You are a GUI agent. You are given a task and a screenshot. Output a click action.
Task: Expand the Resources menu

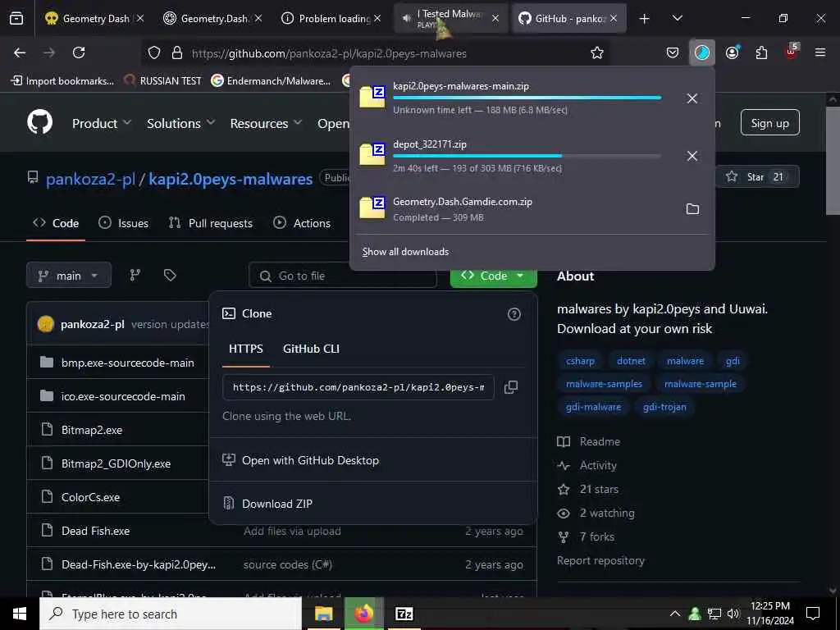[x=266, y=123]
